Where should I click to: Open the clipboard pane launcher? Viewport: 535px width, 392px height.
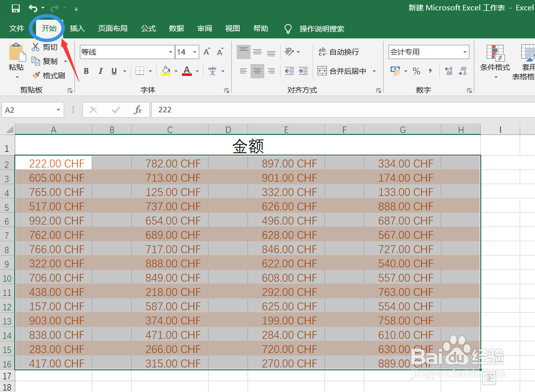(x=70, y=91)
